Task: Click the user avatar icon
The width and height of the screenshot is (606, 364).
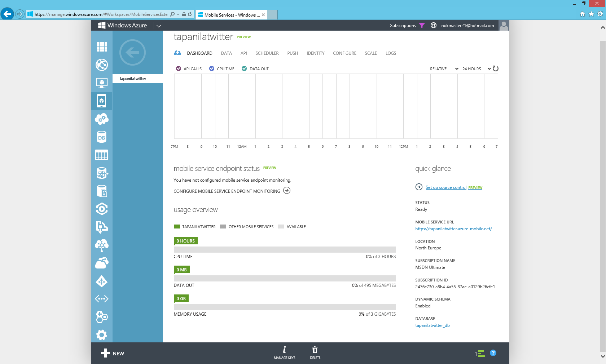Action: pos(504,25)
